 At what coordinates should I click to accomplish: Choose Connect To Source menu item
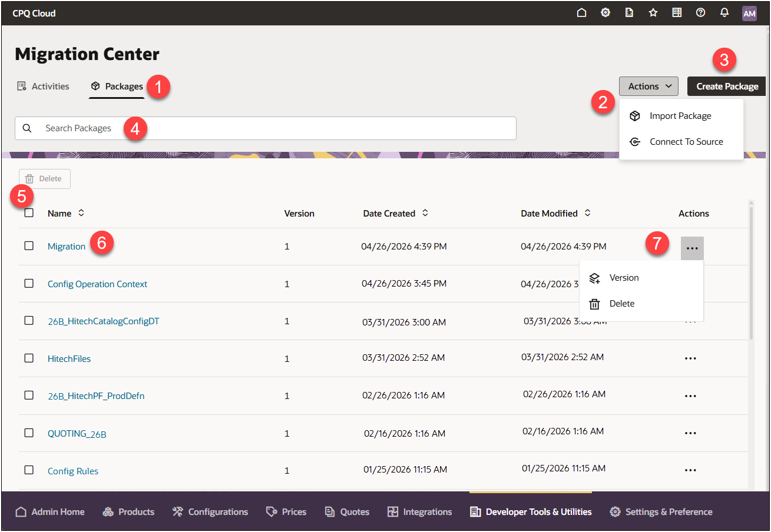coord(680,142)
